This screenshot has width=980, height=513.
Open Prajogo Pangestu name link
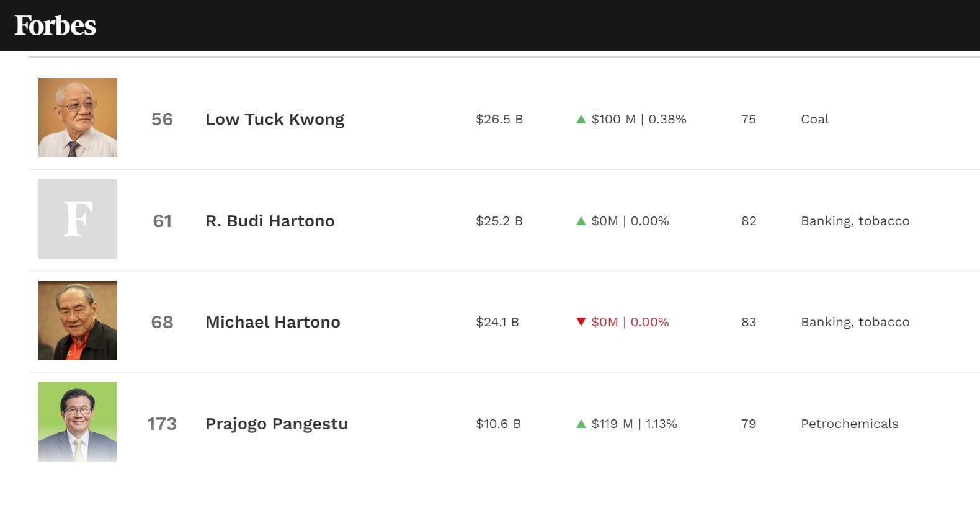[x=277, y=424]
